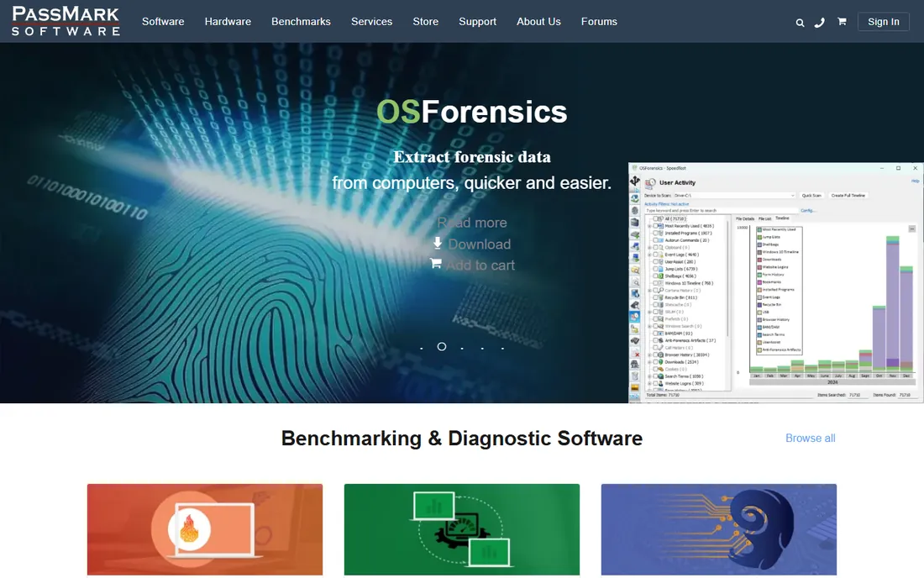Select the fourth carousel slide dot

[x=482, y=348]
